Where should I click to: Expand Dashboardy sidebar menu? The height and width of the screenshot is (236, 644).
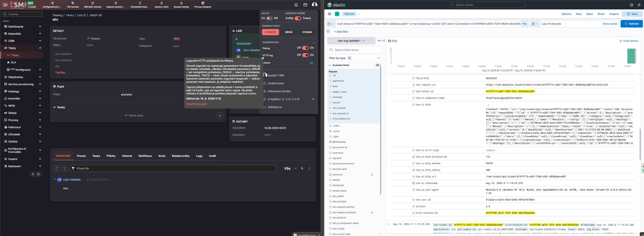point(22,26)
